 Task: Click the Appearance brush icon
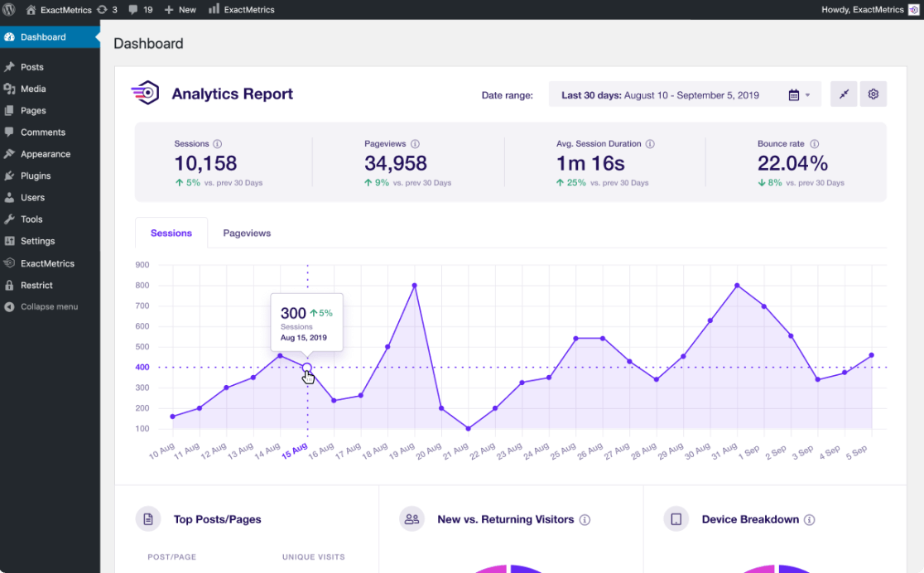(9, 154)
